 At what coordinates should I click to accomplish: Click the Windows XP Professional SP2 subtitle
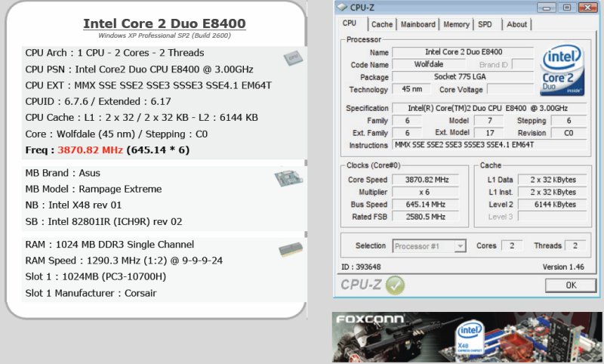coord(165,35)
